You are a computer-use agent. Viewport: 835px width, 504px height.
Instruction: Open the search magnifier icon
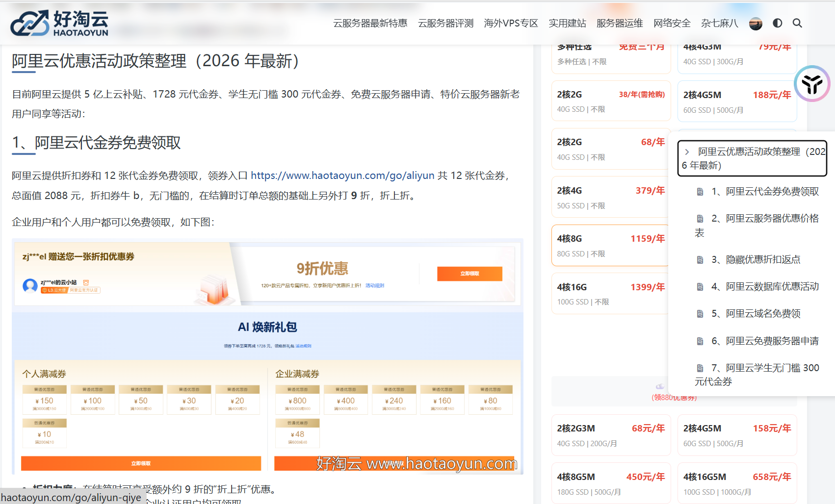pyautogui.click(x=797, y=23)
